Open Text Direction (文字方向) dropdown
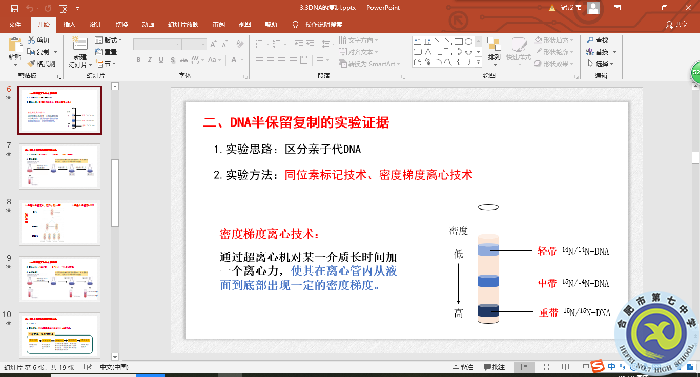 (x=358, y=40)
